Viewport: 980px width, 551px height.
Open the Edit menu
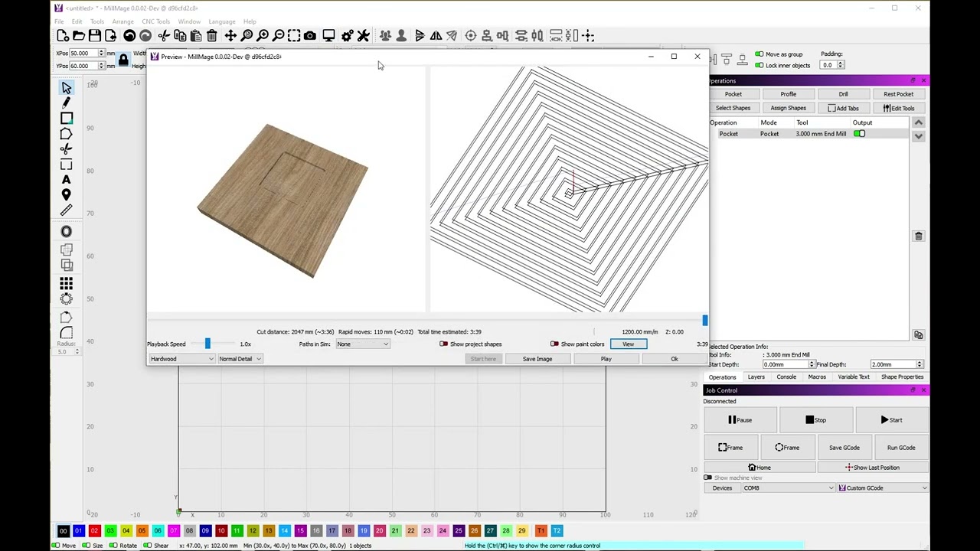tap(77, 21)
